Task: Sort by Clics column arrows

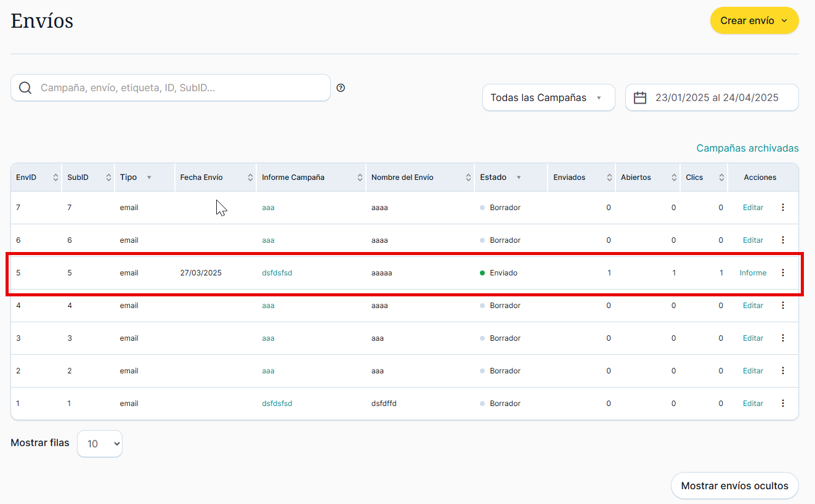Action: [721, 177]
